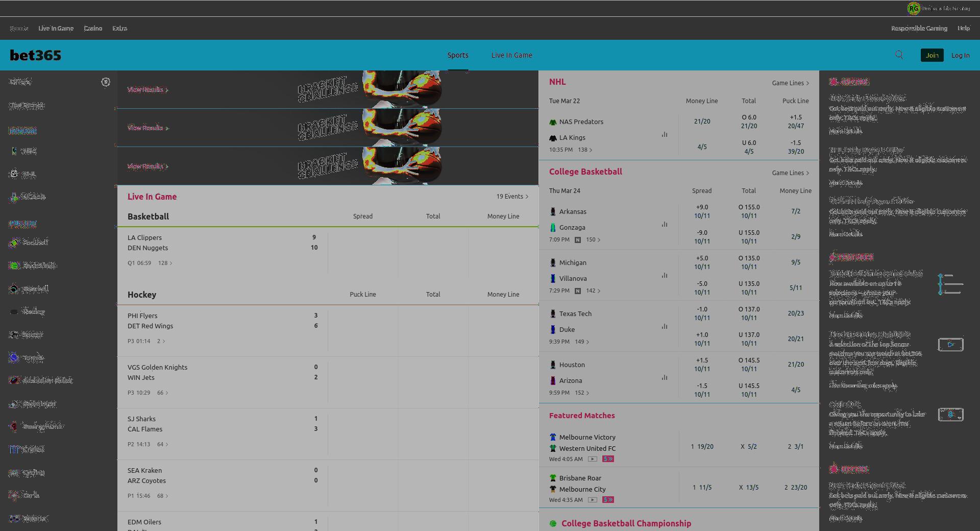Image resolution: width=980 pixels, height=531 pixels.
Task: Select NHL icon in sidebar
Action: coord(14,174)
